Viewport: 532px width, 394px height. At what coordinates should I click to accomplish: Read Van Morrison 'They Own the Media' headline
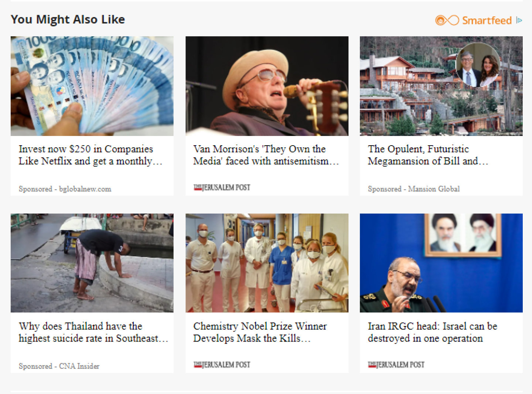click(x=266, y=155)
